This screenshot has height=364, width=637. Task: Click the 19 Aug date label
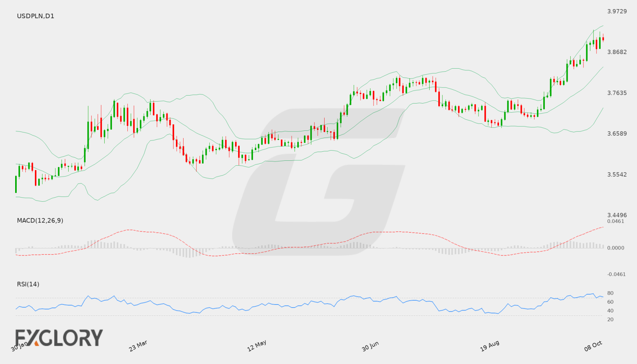coord(490,346)
